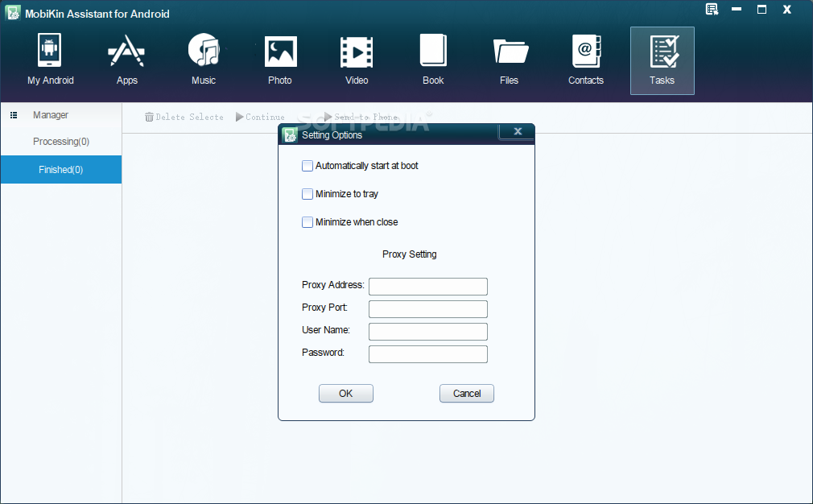The image size is (813, 504).
Task: Close the Setting Options dialog
Action: (x=517, y=132)
